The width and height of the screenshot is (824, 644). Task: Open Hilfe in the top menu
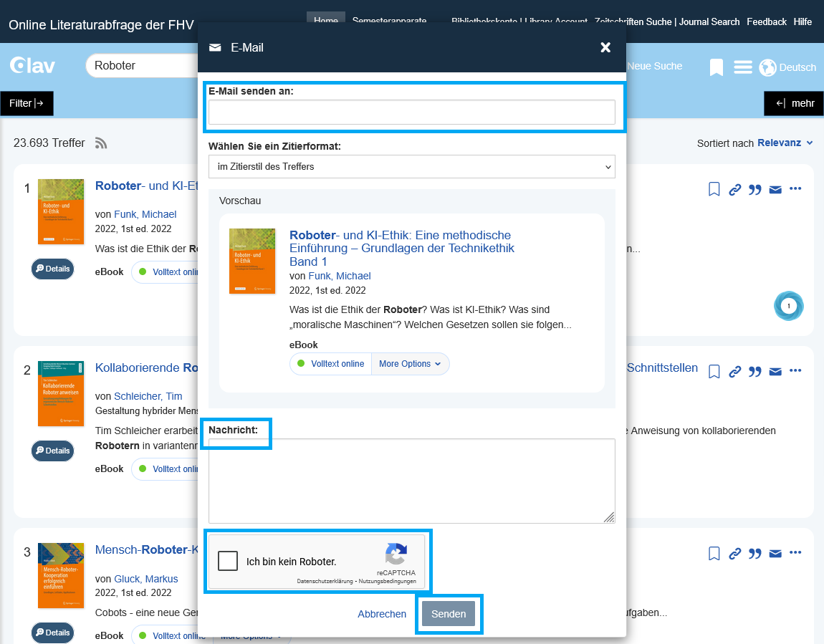point(803,21)
